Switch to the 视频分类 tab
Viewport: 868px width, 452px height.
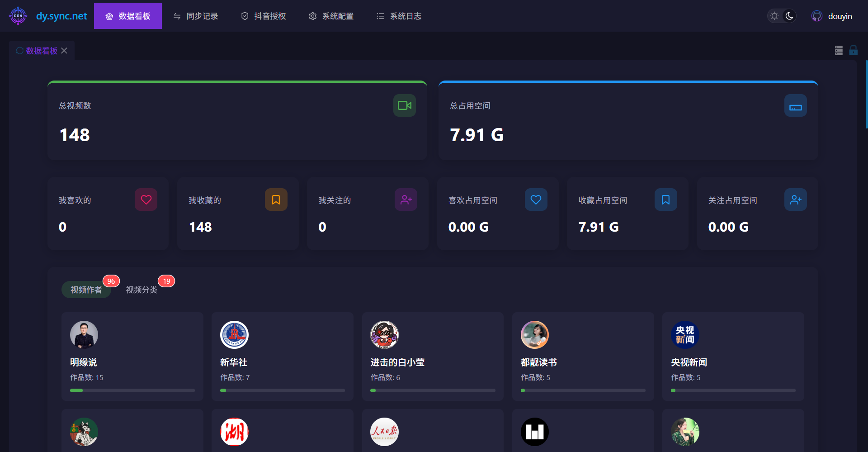tap(142, 290)
